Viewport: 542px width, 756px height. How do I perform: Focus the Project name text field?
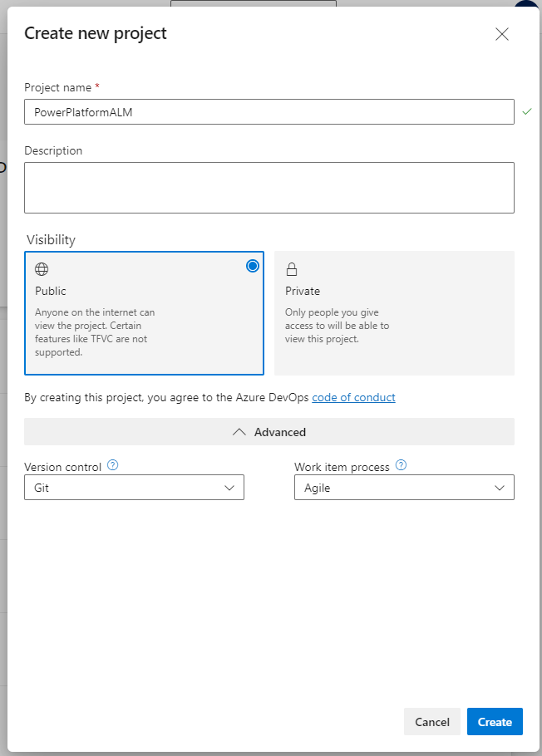pyautogui.click(x=269, y=112)
